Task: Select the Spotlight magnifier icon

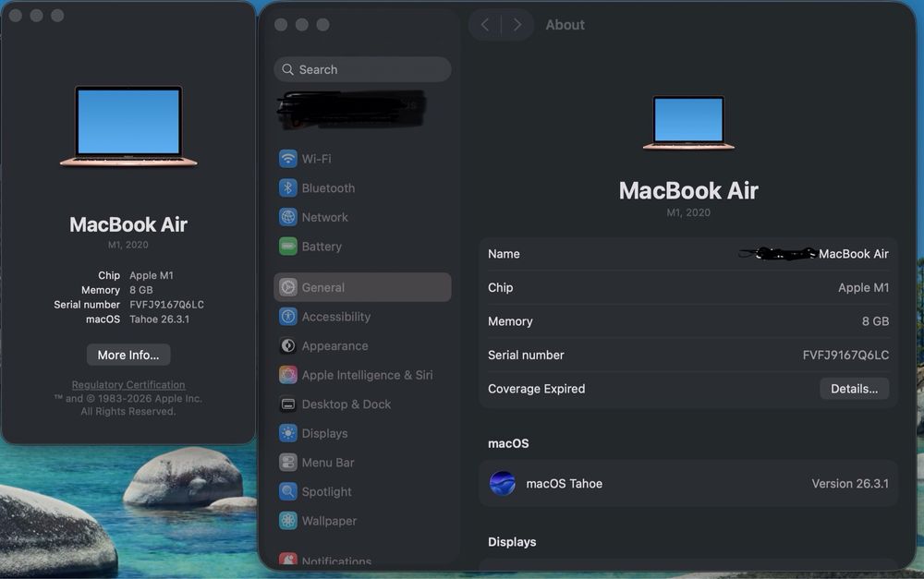Action: [x=287, y=491]
